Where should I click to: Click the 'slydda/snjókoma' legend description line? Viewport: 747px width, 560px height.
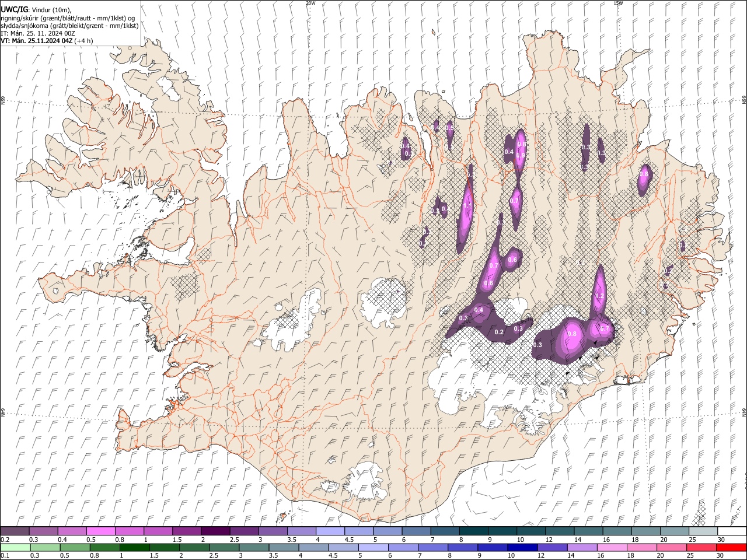(69, 26)
